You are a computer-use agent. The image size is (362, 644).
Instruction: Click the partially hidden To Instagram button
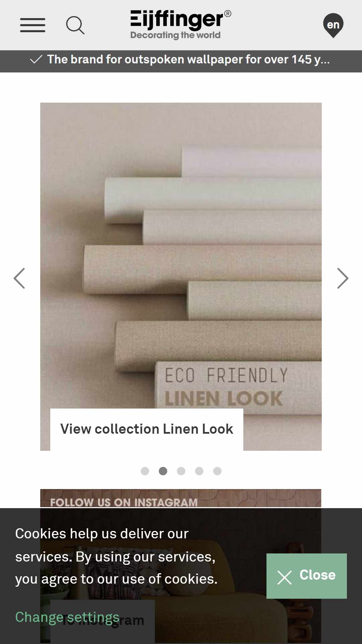pos(103,621)
